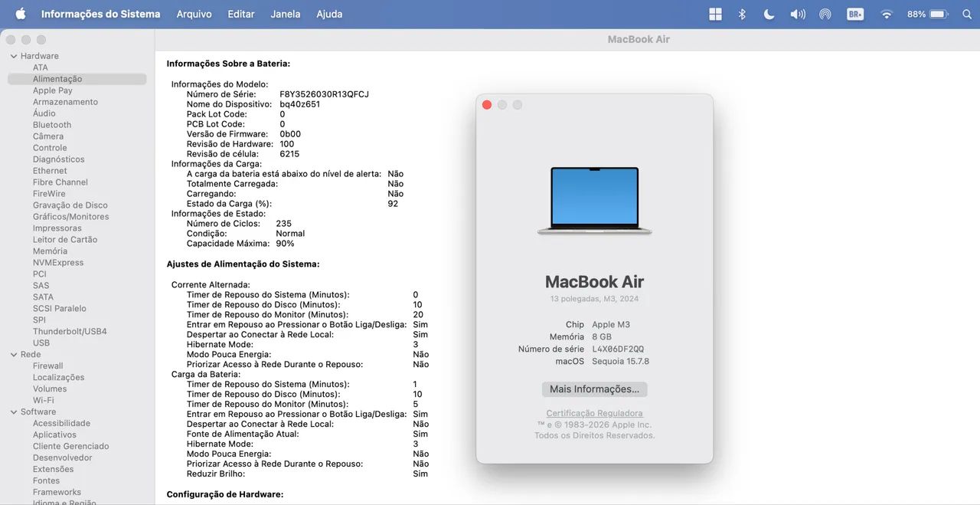This screenshot has height=505, width=980.
Task: Select FireWire in the sidebar
Action: 49,194
